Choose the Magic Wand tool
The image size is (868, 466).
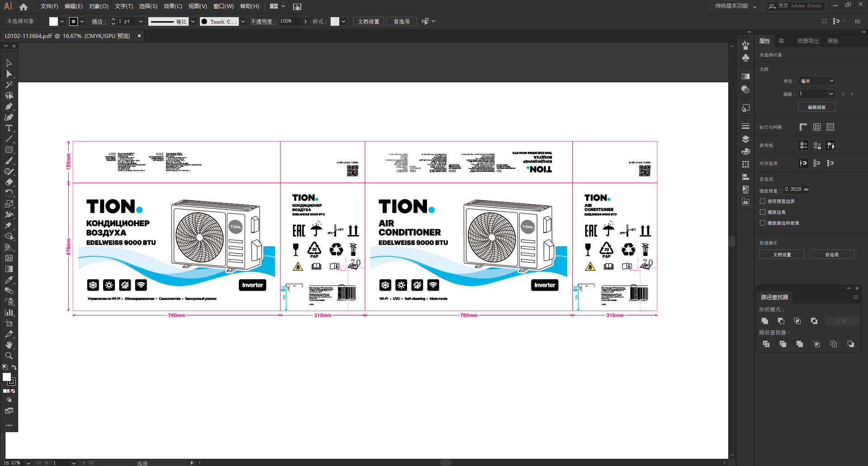[x=9, y=85]
